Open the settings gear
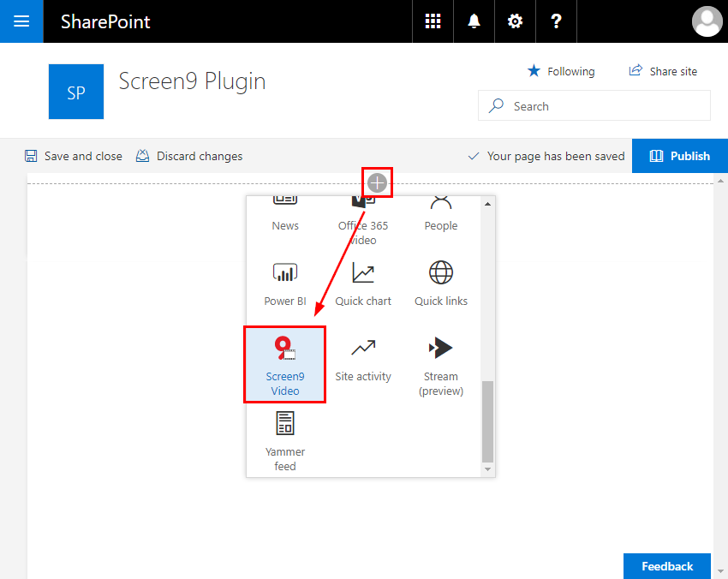Viewport: 728px width, 579px height. [515, 21]
